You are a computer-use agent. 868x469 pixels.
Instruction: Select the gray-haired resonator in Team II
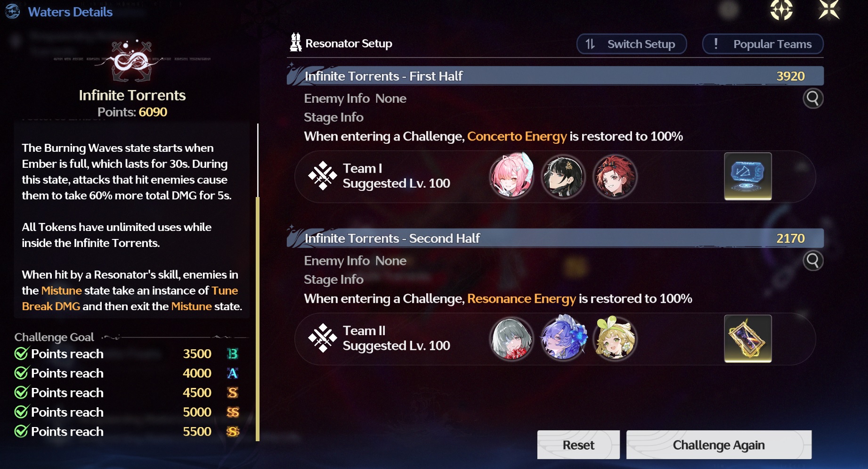[511, 338]
